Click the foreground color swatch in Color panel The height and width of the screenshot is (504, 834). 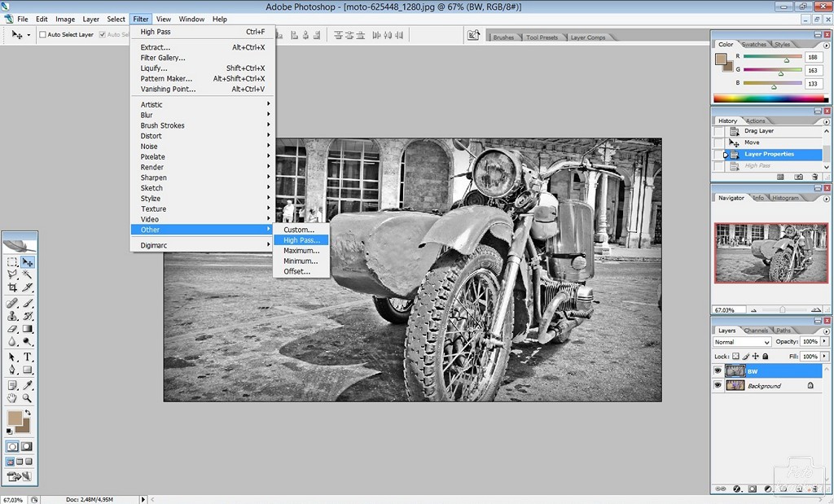pos(720,59)
